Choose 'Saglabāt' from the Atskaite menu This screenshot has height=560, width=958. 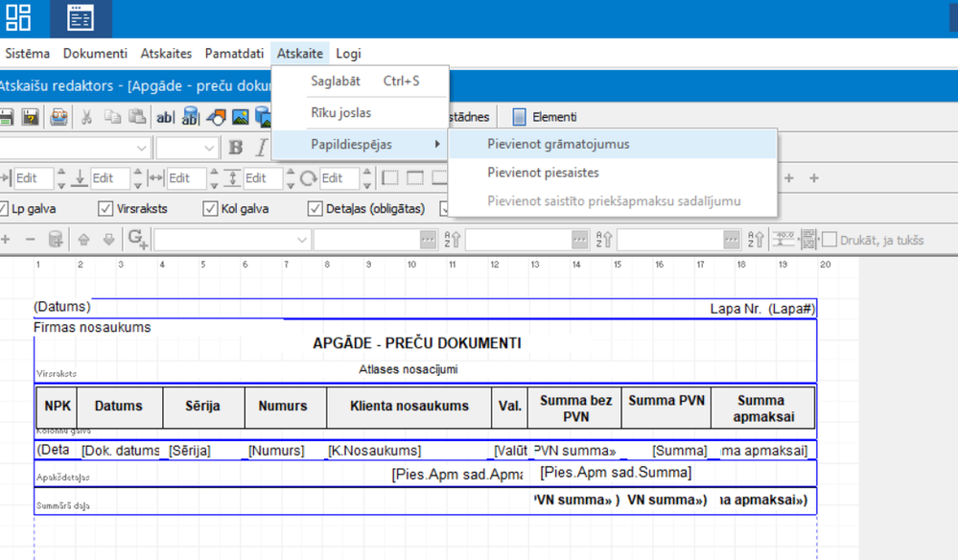pos(335,82)
